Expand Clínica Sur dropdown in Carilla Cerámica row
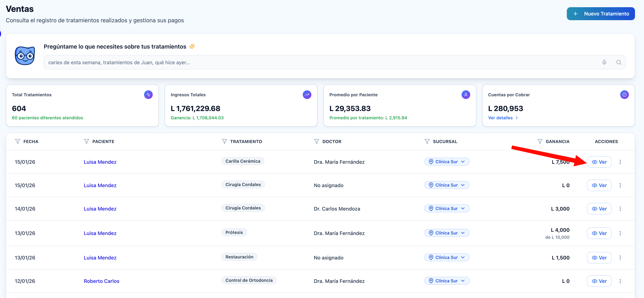The width and height of the screenshot is (644, 298). [447, 162]
